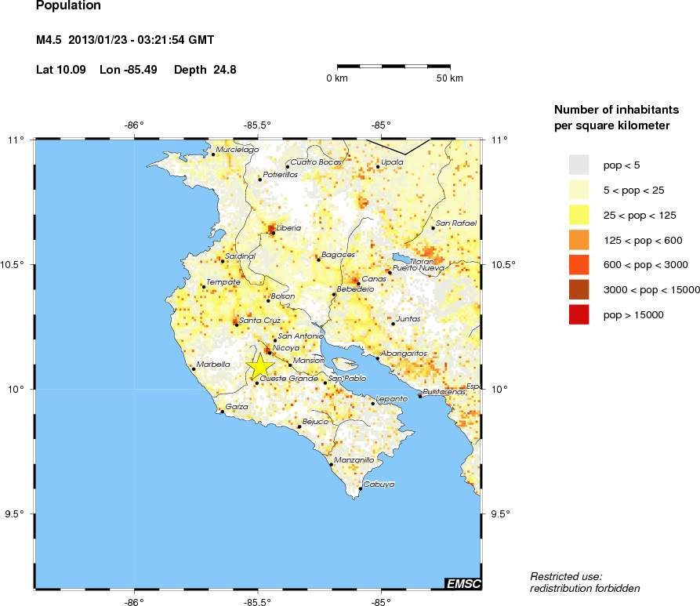Click the Bejuco label
This screenshot has width=700, height=606.
pos(315,422)
